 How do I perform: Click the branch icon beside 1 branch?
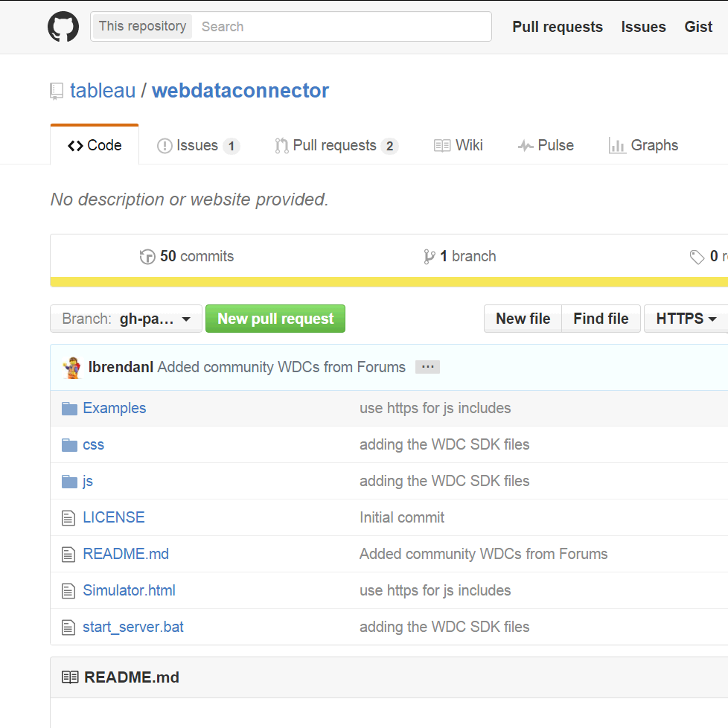(430, 257)
